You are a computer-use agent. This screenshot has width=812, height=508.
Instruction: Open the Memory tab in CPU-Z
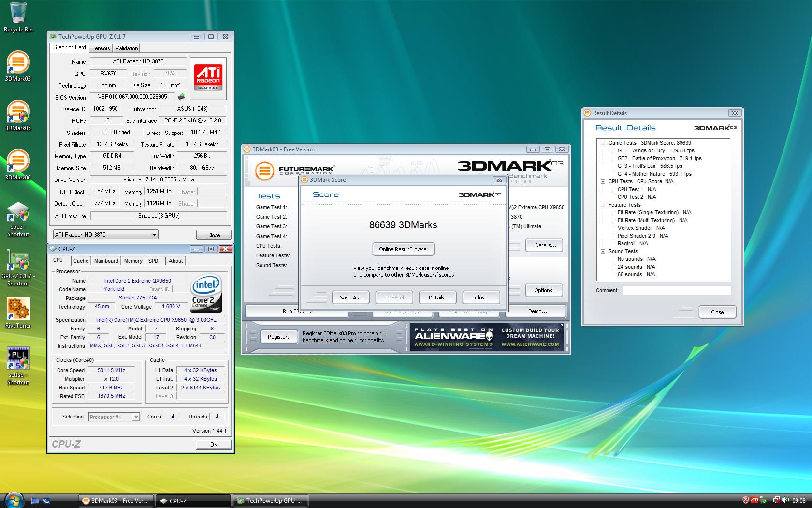coord(133,261)
